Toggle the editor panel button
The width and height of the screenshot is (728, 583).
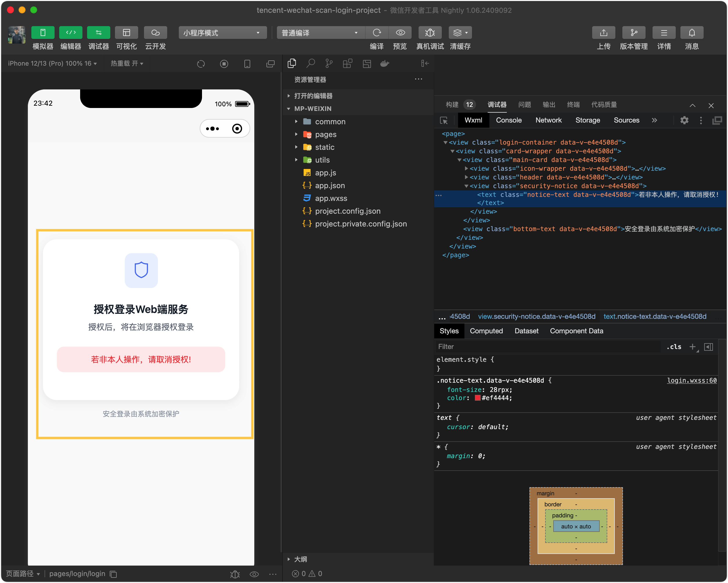pos(71,33)
